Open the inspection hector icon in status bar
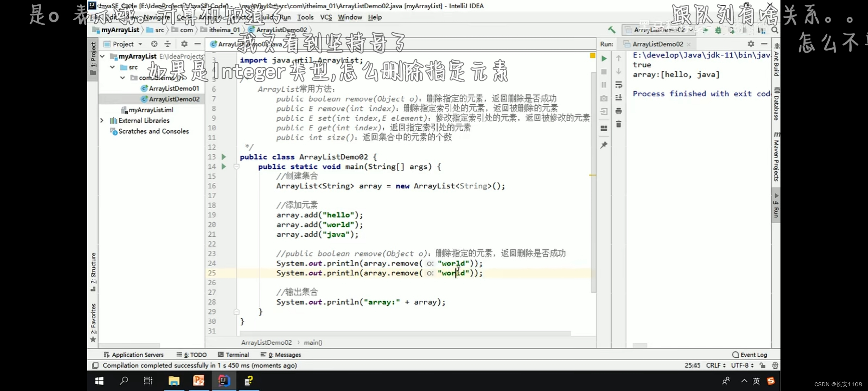The height and width of the screenshot is (391, 868). pyautogui.click(x=775, y=366)
